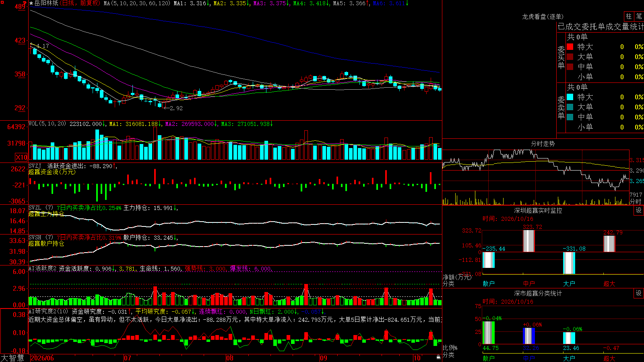The height and width of the screenshot is (362, 644).
Task: Click the SVZJ indicator name label
Action: (x=35, y=166)
